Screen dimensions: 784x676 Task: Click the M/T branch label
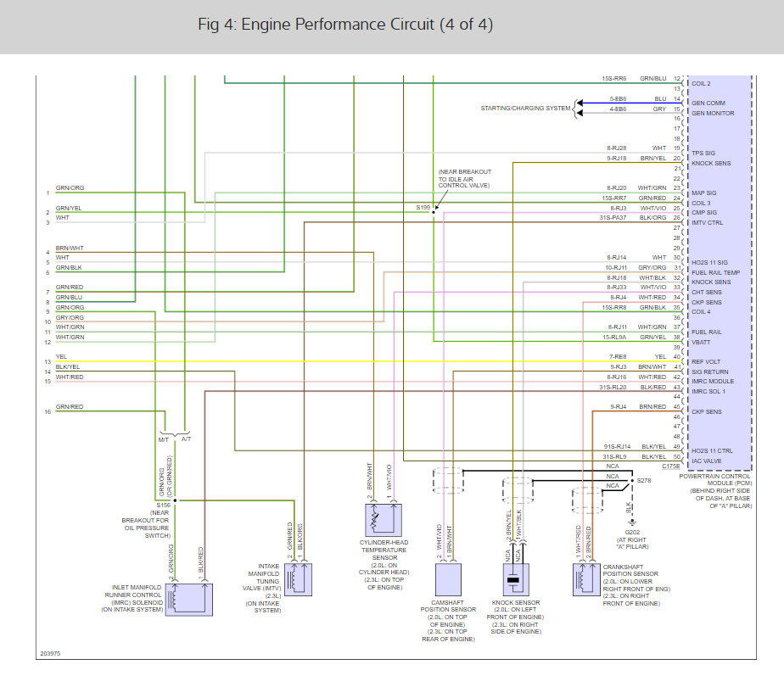click(x=164, y=440)
